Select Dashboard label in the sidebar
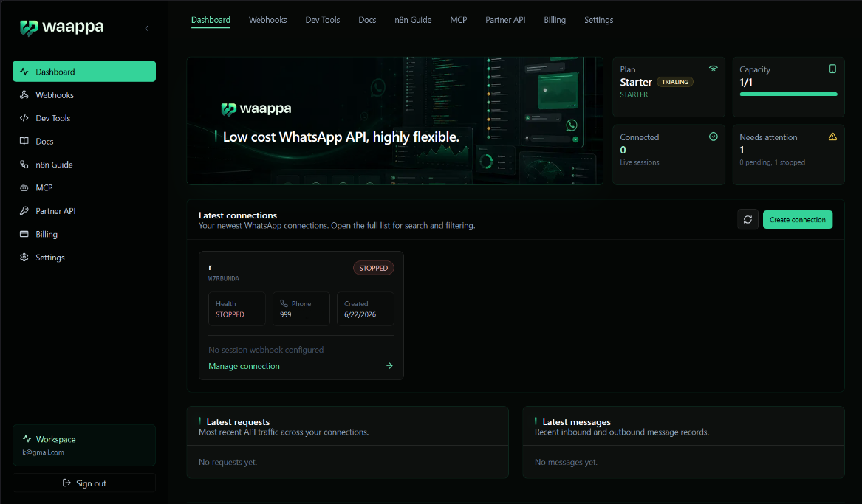This screenshot has width=862, height=504. click(55, 72)
